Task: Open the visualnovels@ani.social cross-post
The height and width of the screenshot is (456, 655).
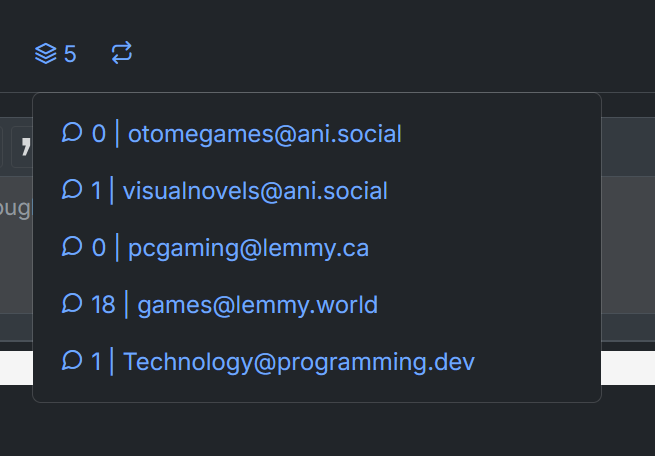Action: [255, 191]
